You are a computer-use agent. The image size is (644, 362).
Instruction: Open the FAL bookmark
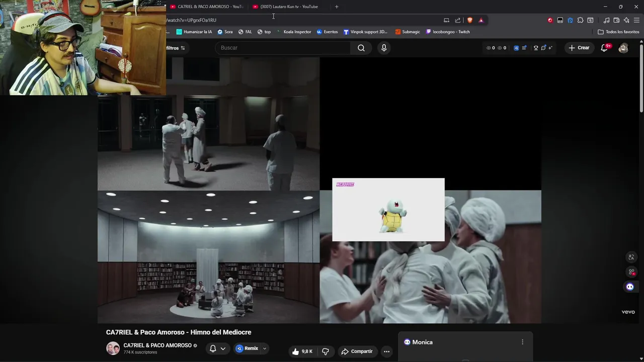coord(245,32)
